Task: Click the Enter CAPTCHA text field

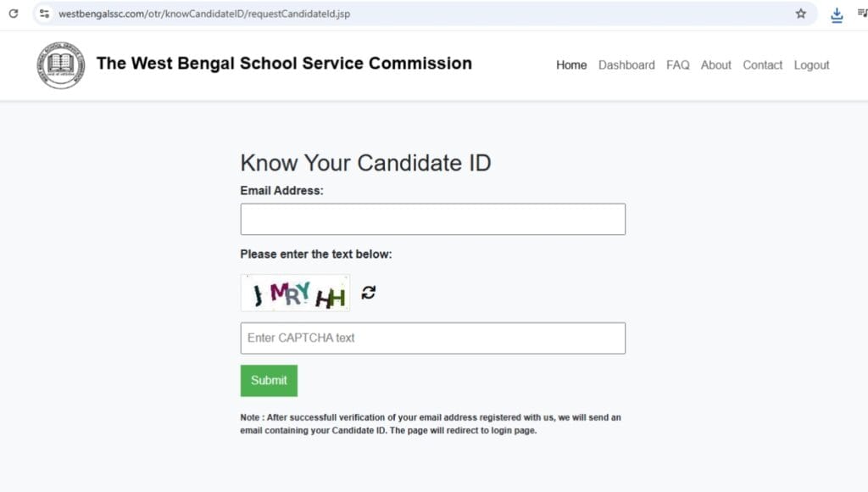Action: [432, 338]
